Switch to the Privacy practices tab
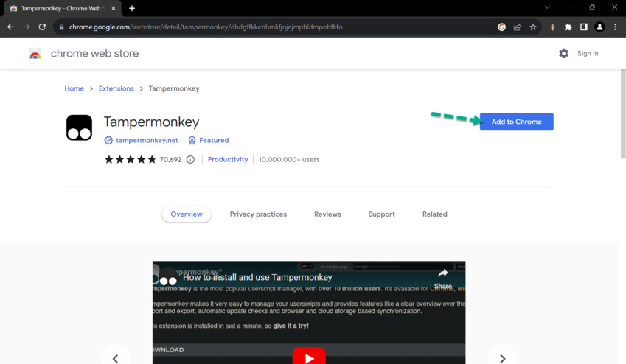The width and height of the screenshot is (626, 364). pos(258,214)
